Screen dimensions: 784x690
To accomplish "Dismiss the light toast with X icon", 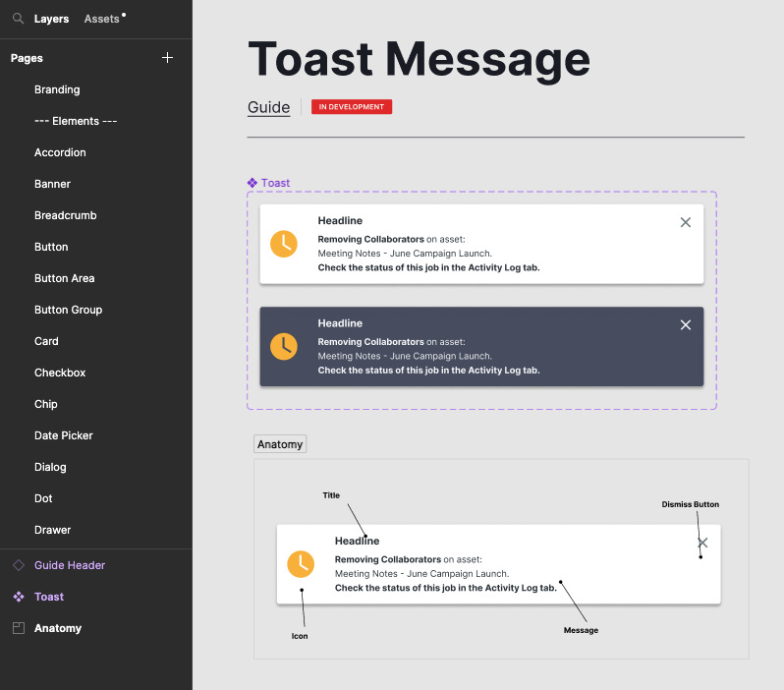I will 686,222.
